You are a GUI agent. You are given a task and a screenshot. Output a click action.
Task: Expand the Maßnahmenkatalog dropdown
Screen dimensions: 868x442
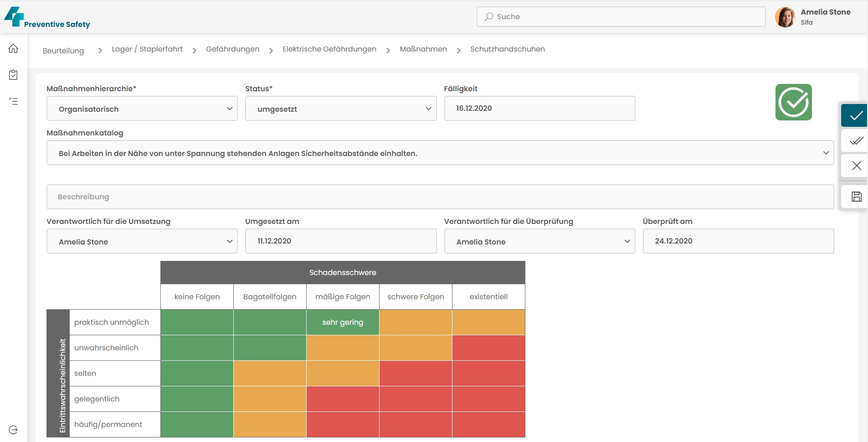click(x=440, y=153)
